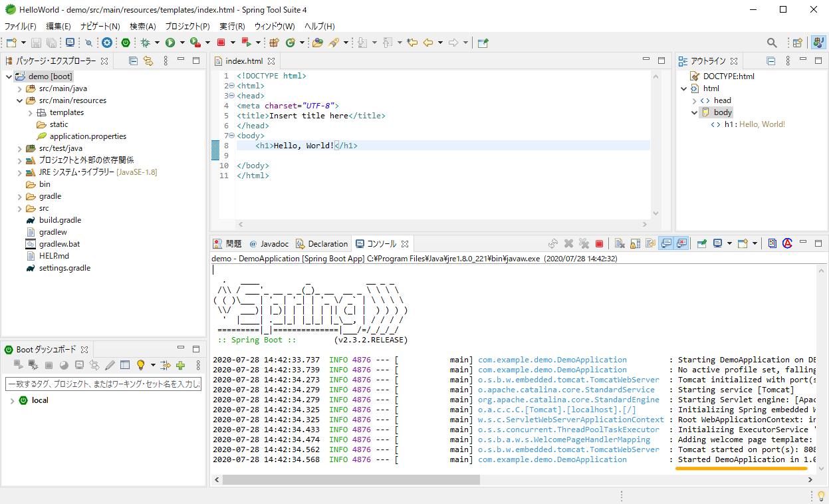Screen dimensions: 829x504
Task: Toggle Show Console on standard output change
Action: [665, 244]
